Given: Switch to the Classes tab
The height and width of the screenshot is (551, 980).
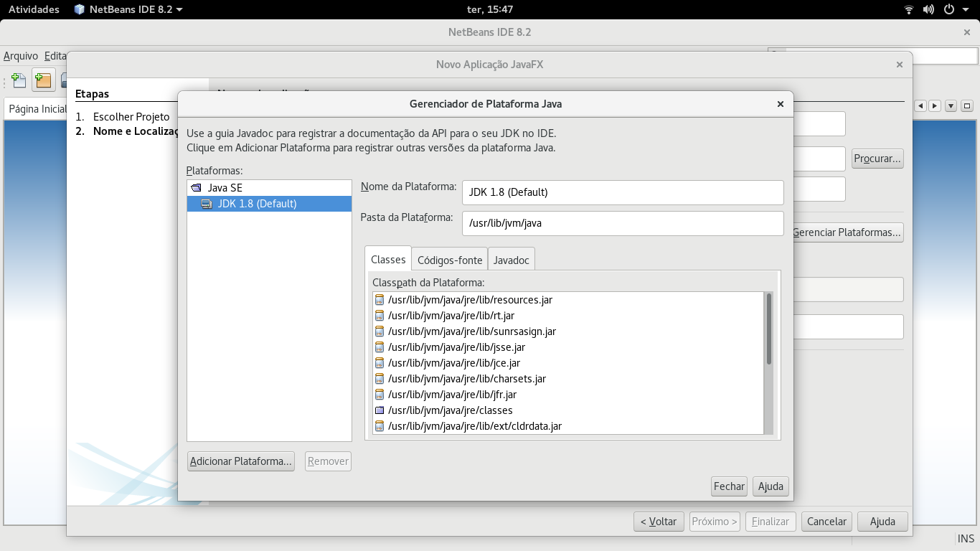Looking at the screenshot, I should (x=388, y=259).
